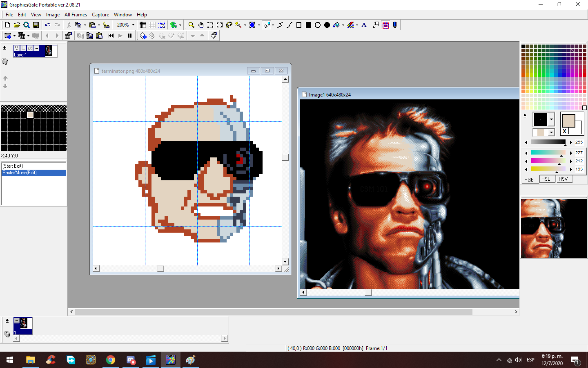The width and height of the screenshot is (588, 368).
Task: Click the animation property clapperboard icon
Action: coord(68,36)
